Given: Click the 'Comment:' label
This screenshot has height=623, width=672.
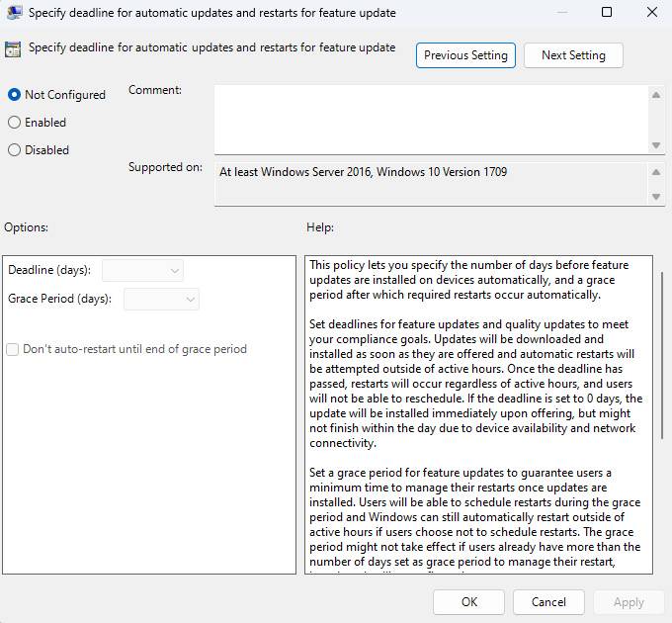Looking at the screenshot, I should point(155,90).
